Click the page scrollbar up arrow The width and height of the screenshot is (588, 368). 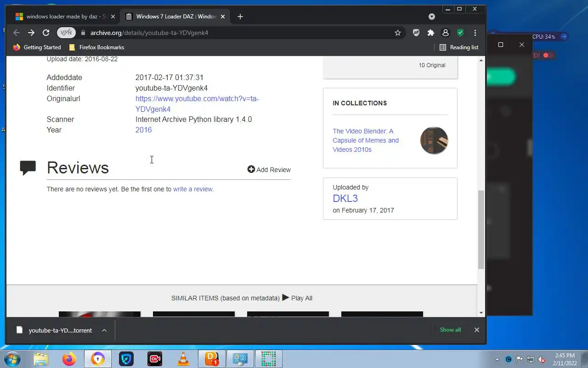click(481, 60)
